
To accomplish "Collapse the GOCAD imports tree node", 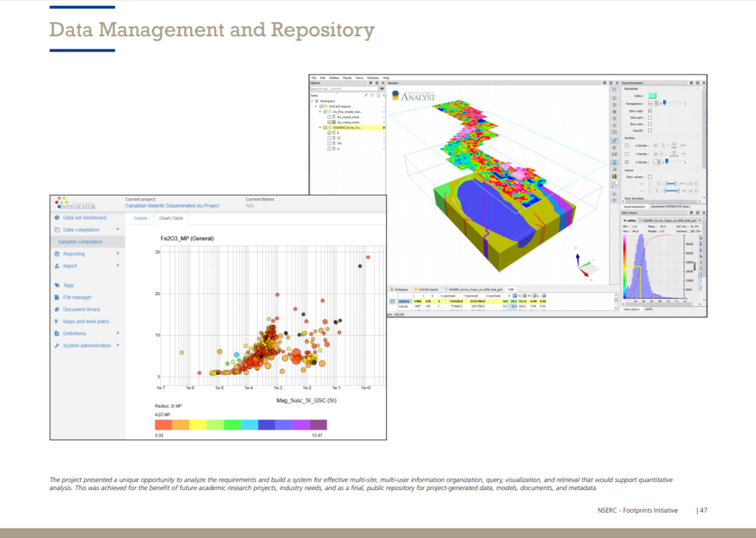I will click(x=315, y=106).
